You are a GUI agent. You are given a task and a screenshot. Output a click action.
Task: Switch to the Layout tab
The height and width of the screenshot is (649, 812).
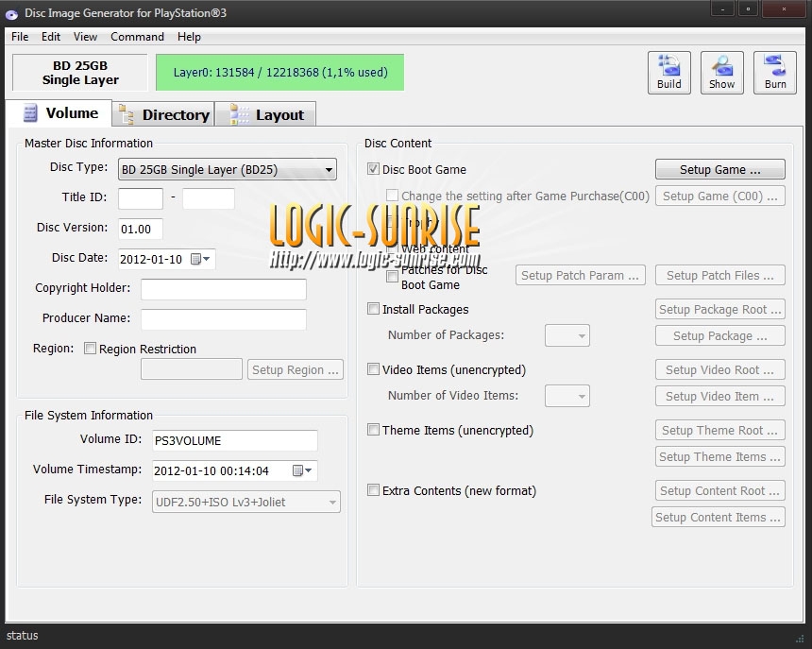[x=265, y=114]
